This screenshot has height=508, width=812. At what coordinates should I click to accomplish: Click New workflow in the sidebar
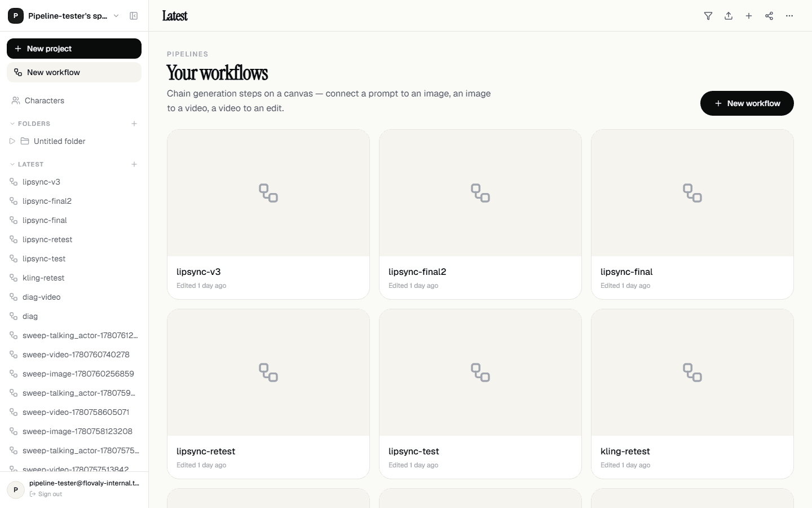pyautogui.click(x=74, y=72)
